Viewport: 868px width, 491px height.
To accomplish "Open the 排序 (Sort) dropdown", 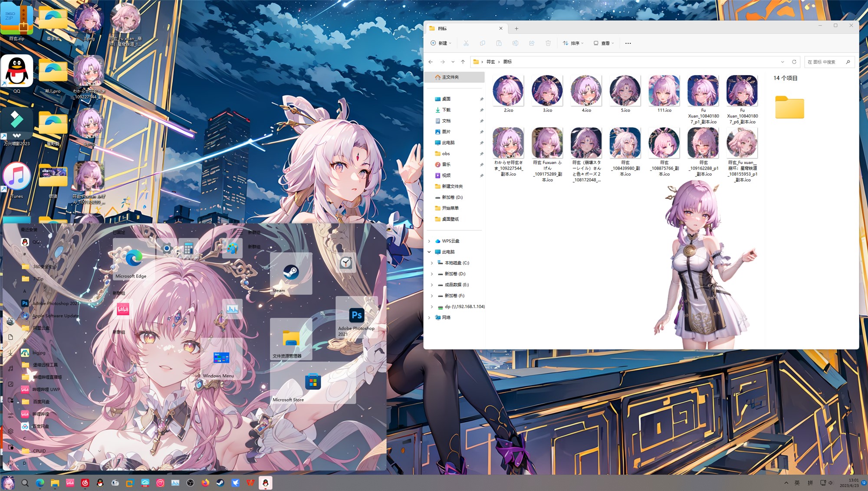I will point(573,43).
